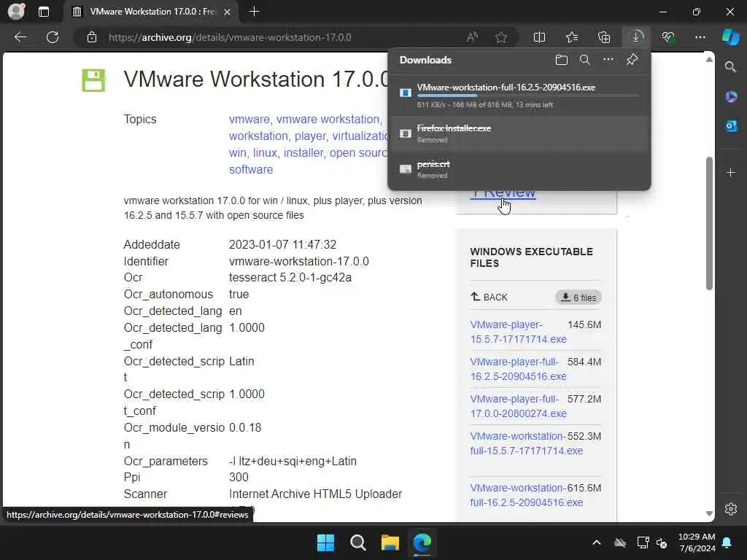Reload the current page
Viewport: 747px width, 560px height.
tap(53, 37)
